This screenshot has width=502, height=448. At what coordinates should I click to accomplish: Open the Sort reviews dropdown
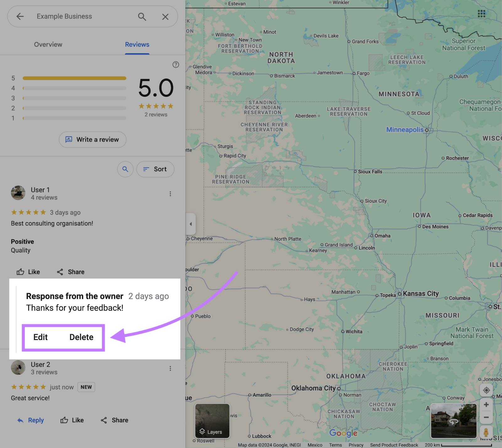tap(155, 169)
